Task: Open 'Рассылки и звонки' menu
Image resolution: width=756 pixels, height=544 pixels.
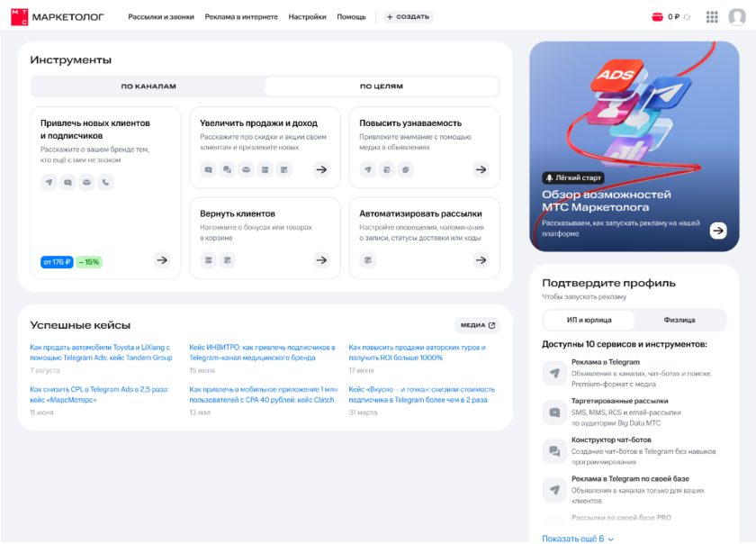Action: (161, 17)
